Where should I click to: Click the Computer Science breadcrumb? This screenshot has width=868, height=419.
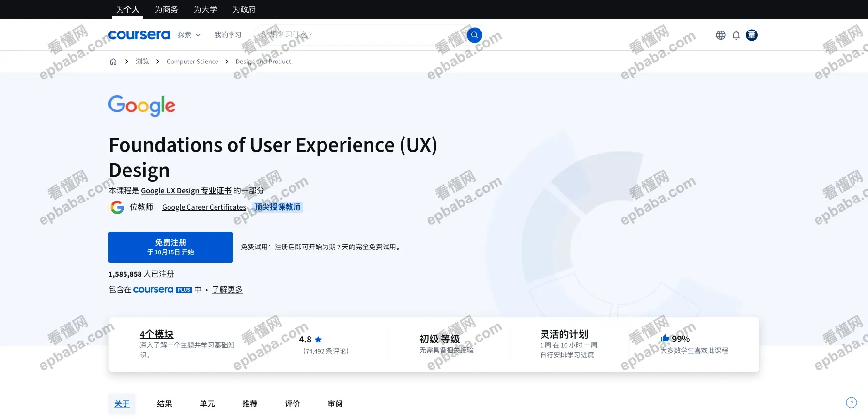point(192,62)
